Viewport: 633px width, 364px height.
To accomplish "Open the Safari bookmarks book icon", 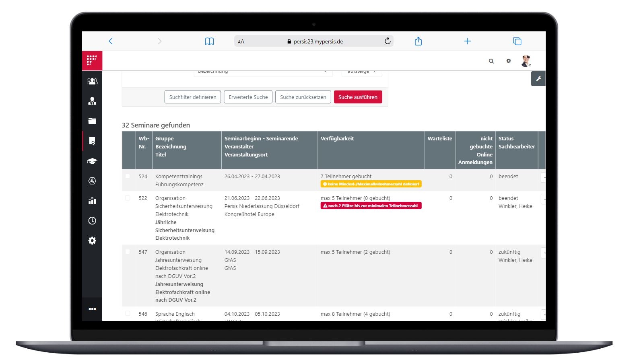I will [x=209, y=41].
